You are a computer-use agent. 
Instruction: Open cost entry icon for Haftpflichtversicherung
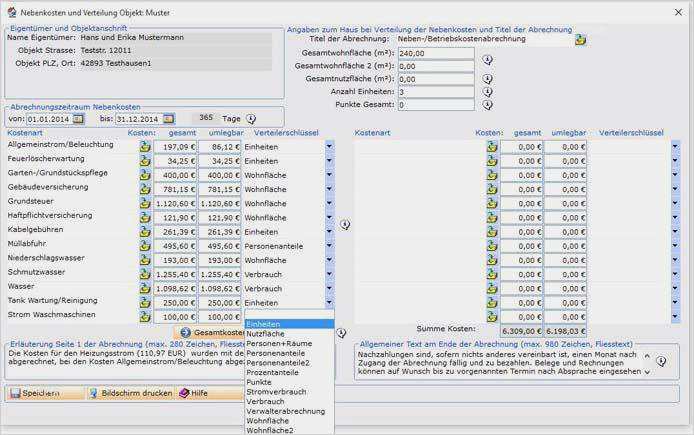(x=145, y=218)
